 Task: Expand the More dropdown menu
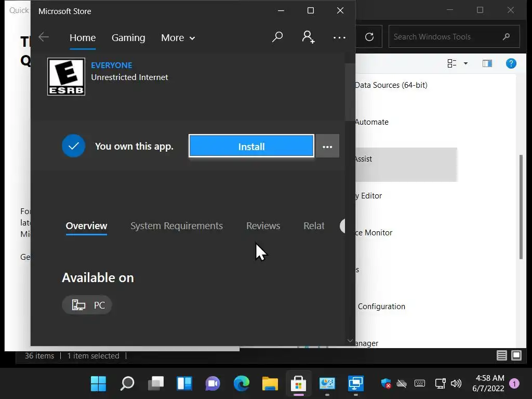click(178, 37)
